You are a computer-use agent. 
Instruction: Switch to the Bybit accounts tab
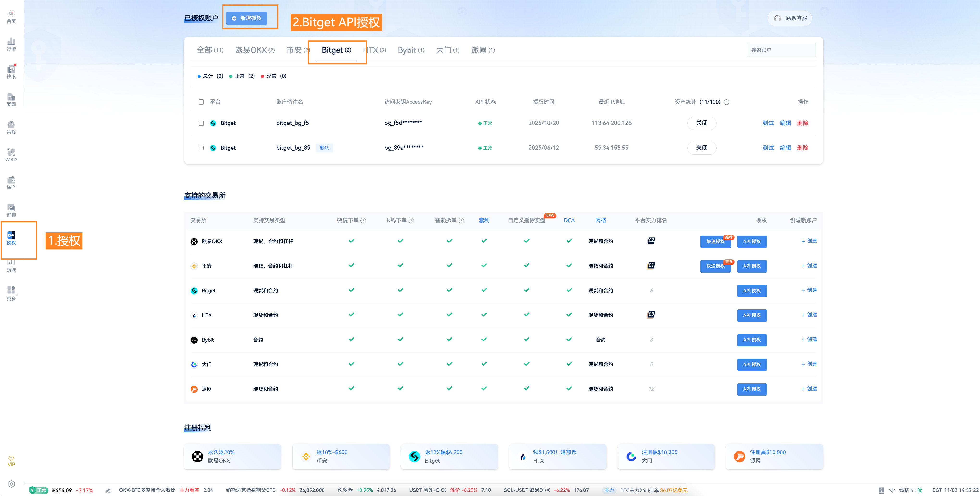[411, 50]
